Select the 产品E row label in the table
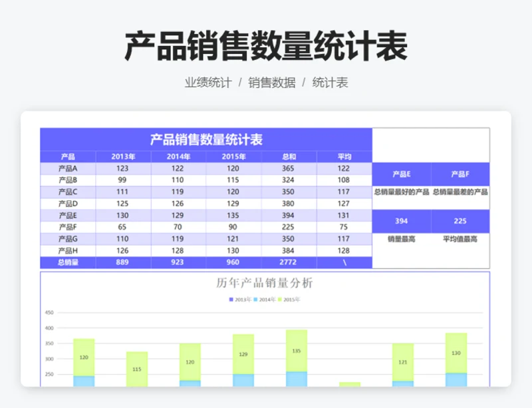532x408 pixels. pyautogui.click(x=68, y=216)
